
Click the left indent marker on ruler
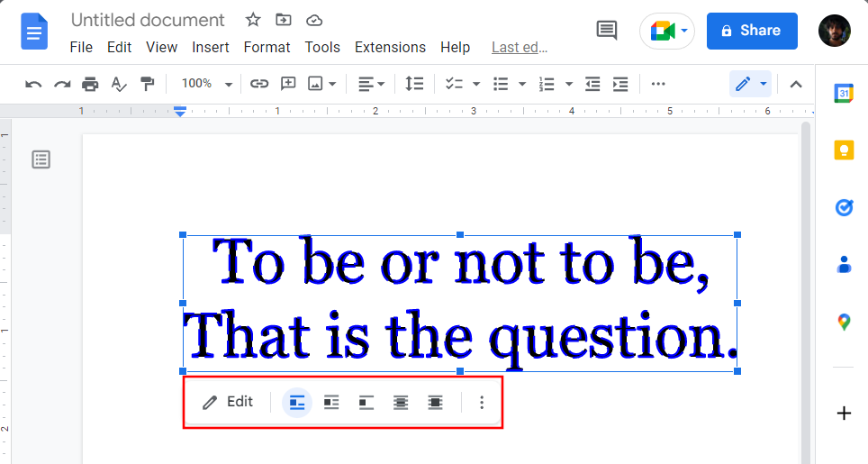click(x=180, y=112)
